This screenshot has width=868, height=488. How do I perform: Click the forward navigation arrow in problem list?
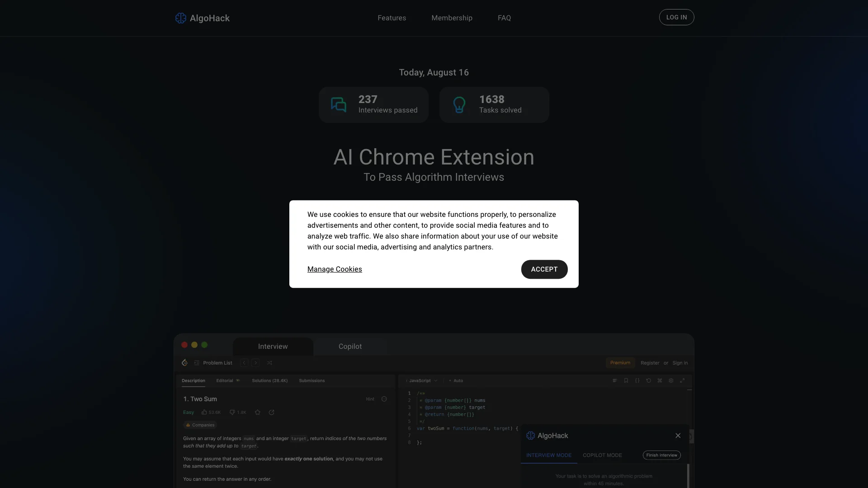click(x=256, y=362)
